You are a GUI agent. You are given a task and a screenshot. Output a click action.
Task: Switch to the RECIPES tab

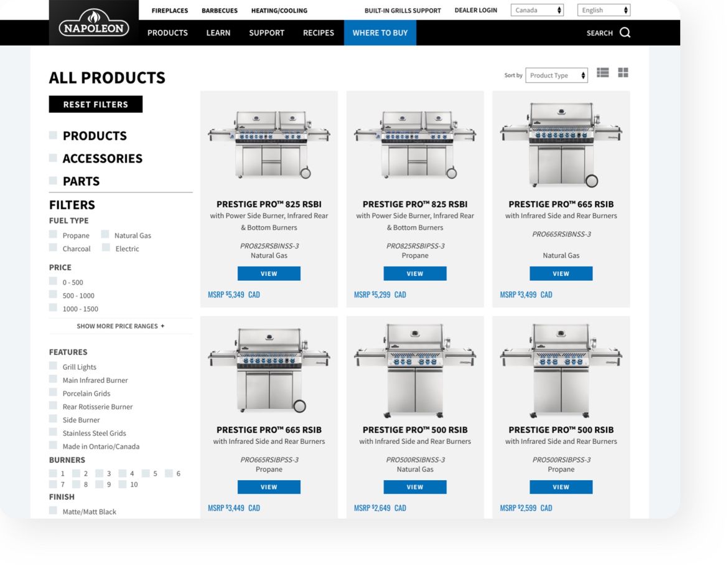coord(319,32)
